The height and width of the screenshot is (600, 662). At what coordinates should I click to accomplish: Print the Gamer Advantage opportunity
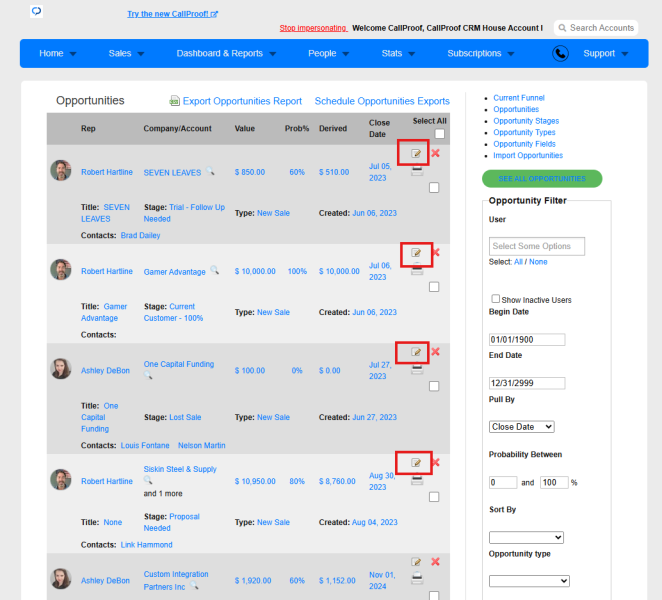(x=417, y=269)
